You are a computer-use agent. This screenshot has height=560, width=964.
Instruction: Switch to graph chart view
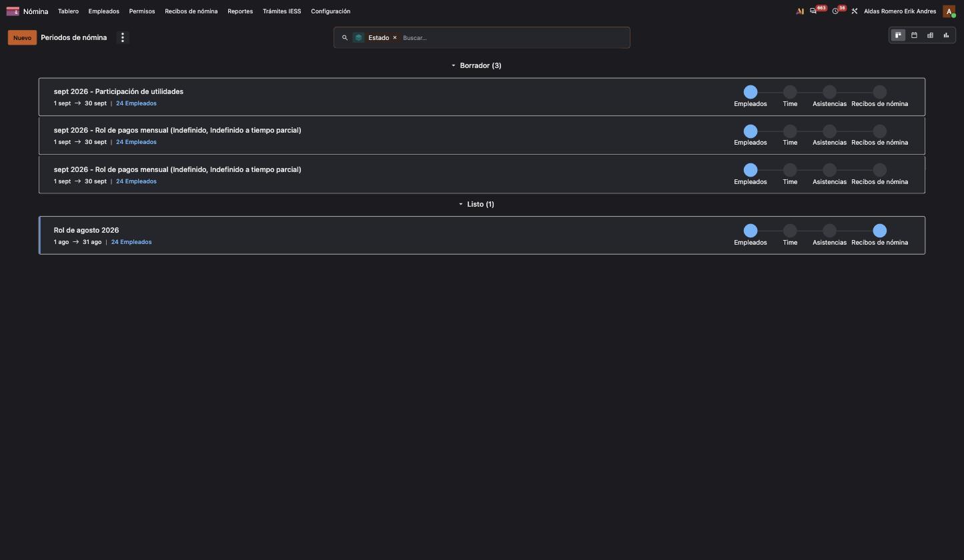[x=946, y=35]
